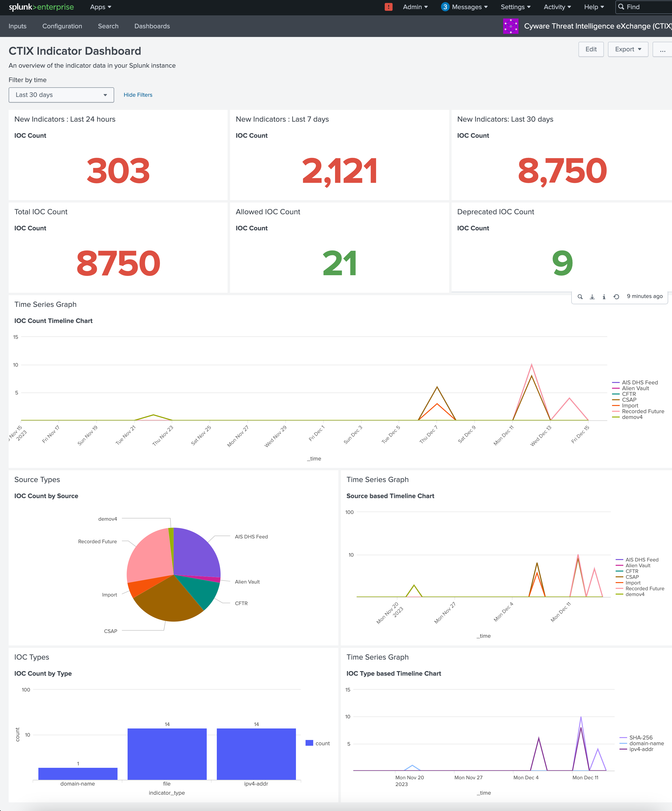Expand the Export dropdown button
672x811 pixels.
[x=628, y=49]
